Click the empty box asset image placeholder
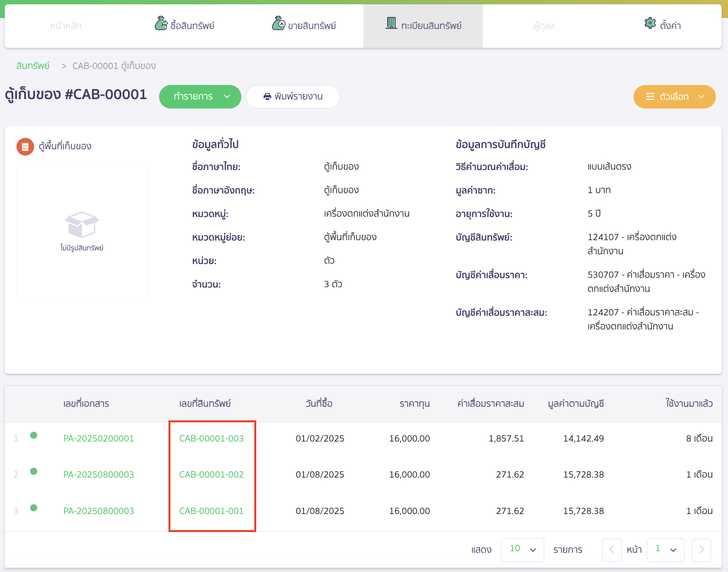This screenshot has height=572, width=728. [82, 225]
